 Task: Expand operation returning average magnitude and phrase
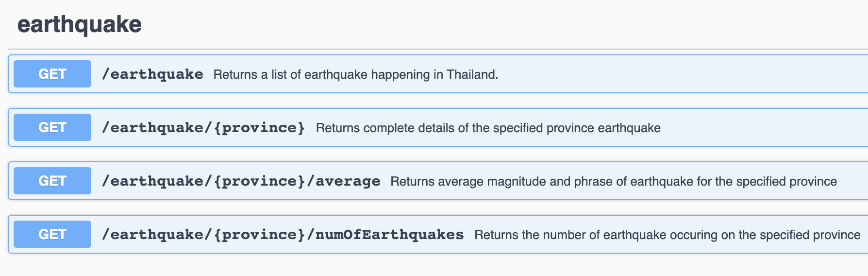coord(613,181)
